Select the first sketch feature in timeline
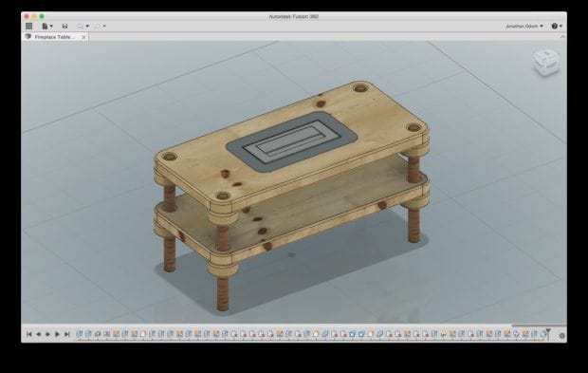 tap(79, 333)
